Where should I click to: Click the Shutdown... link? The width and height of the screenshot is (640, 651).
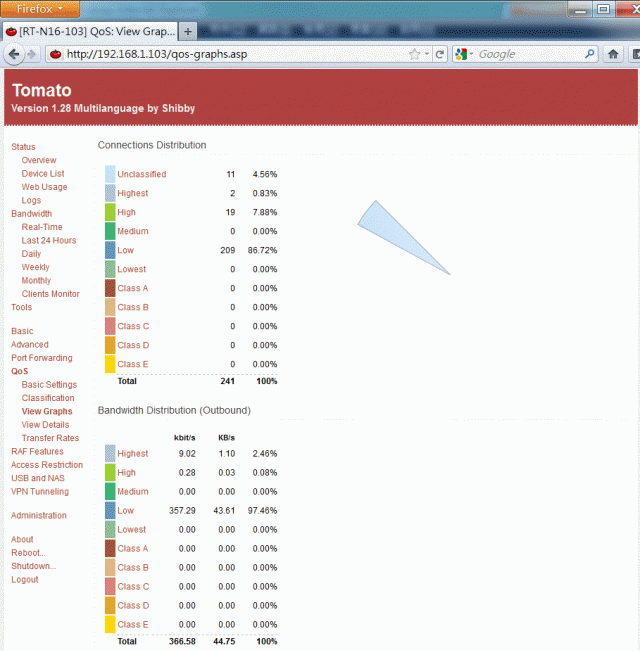[x=34, y=566]
